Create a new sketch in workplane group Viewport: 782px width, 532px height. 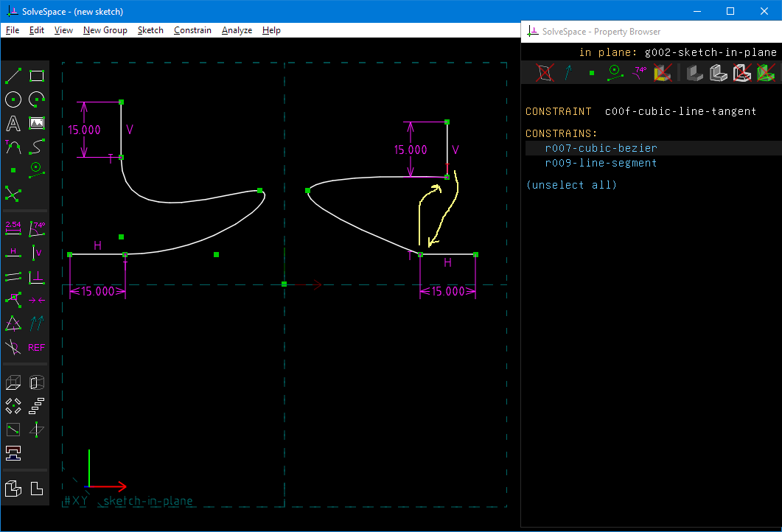[x=13, y=430]
